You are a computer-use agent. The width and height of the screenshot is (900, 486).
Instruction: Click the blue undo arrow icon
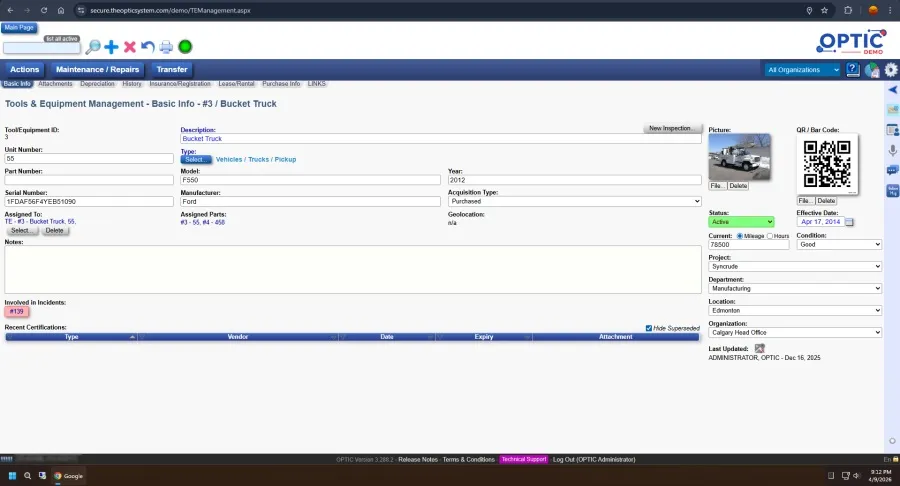148,47
